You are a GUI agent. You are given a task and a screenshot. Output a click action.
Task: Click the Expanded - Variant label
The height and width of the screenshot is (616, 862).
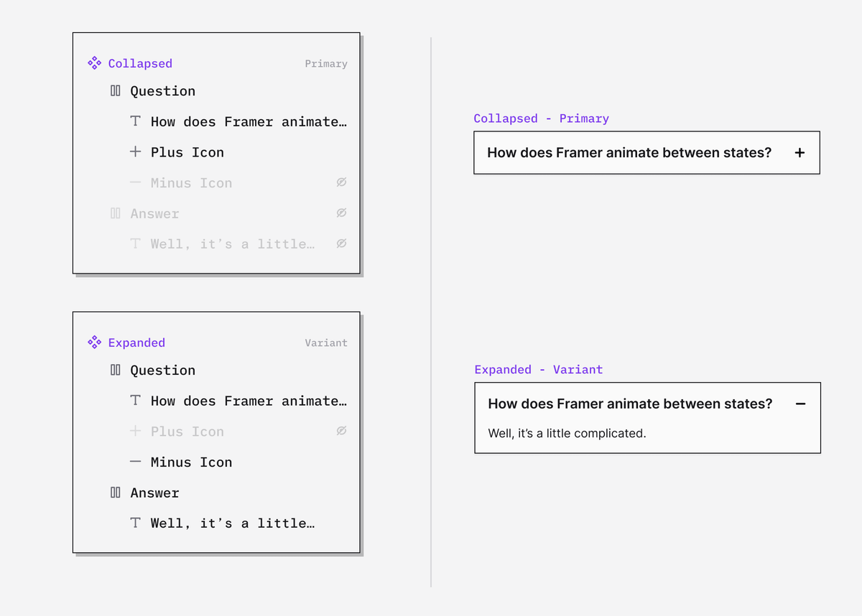pyautogui.click(x=538, y=370)
